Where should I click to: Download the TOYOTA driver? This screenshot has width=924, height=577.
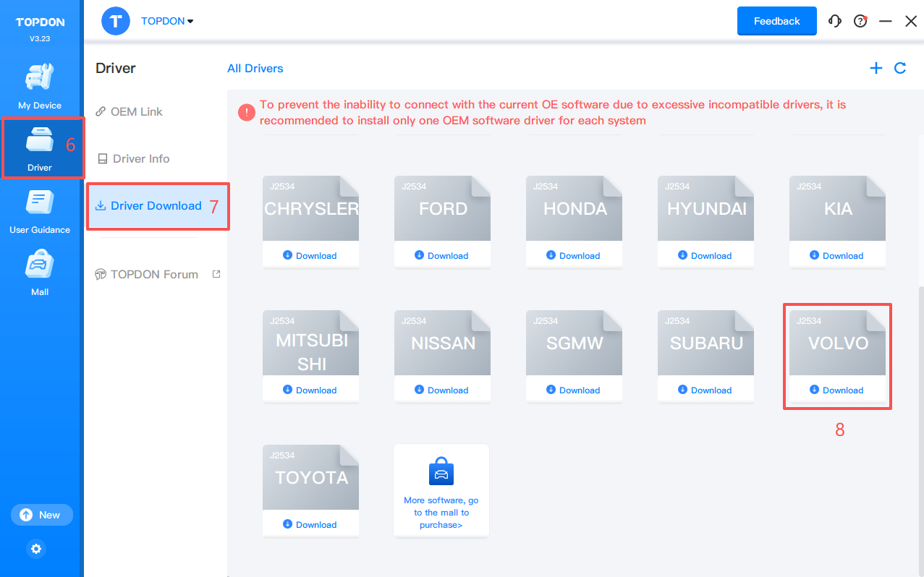pyautogui.click(x=310, y=524)
